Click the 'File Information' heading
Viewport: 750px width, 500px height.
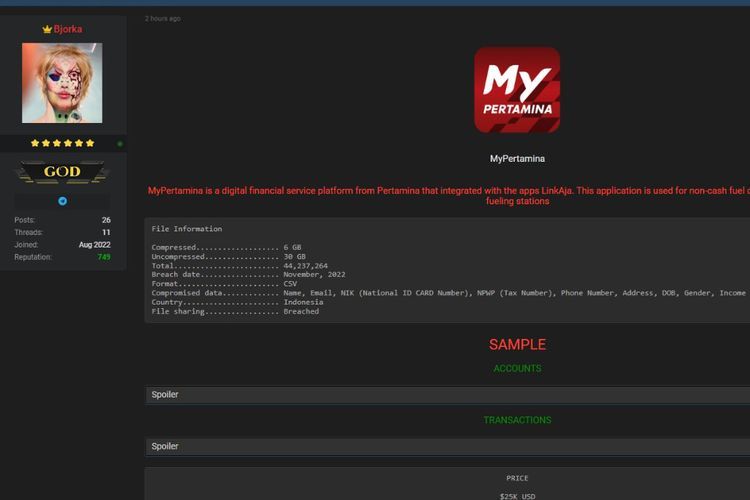[187, 229]
